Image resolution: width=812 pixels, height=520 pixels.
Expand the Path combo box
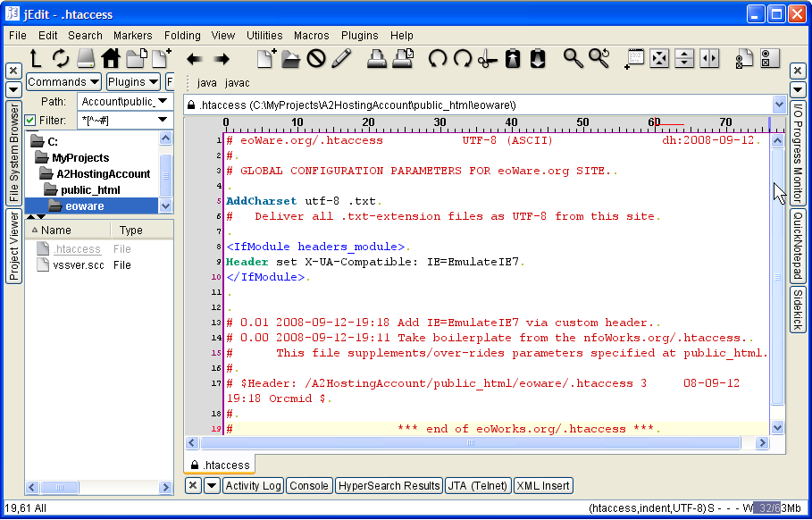(162, 102)
